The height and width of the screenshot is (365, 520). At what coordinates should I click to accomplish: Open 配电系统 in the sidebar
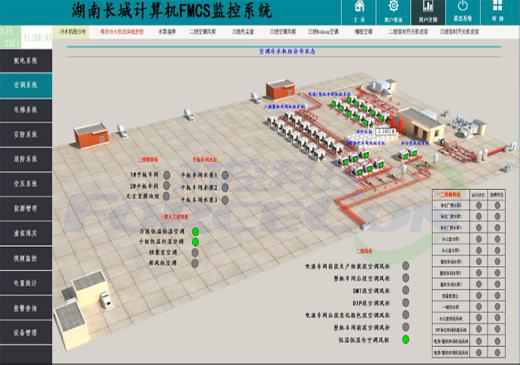coord(26,61)
